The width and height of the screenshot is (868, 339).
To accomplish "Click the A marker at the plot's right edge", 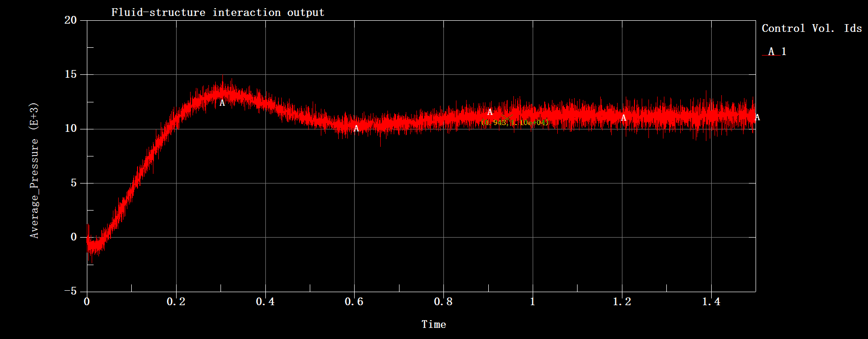I will tap(757, 117).
